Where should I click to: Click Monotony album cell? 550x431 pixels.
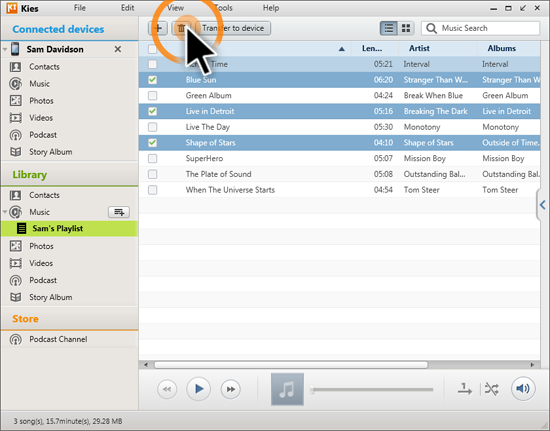coord(500,127)
